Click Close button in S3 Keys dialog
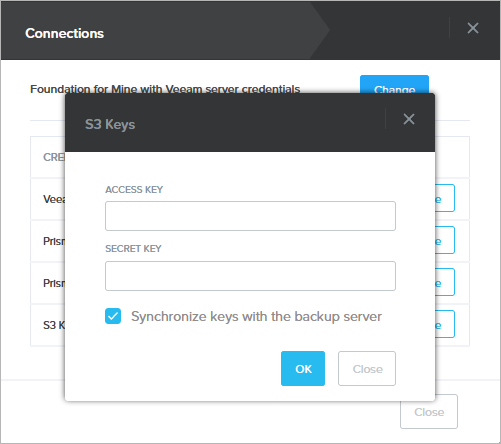The width and height of the screenshot is (501, 444). pos(367,368)
